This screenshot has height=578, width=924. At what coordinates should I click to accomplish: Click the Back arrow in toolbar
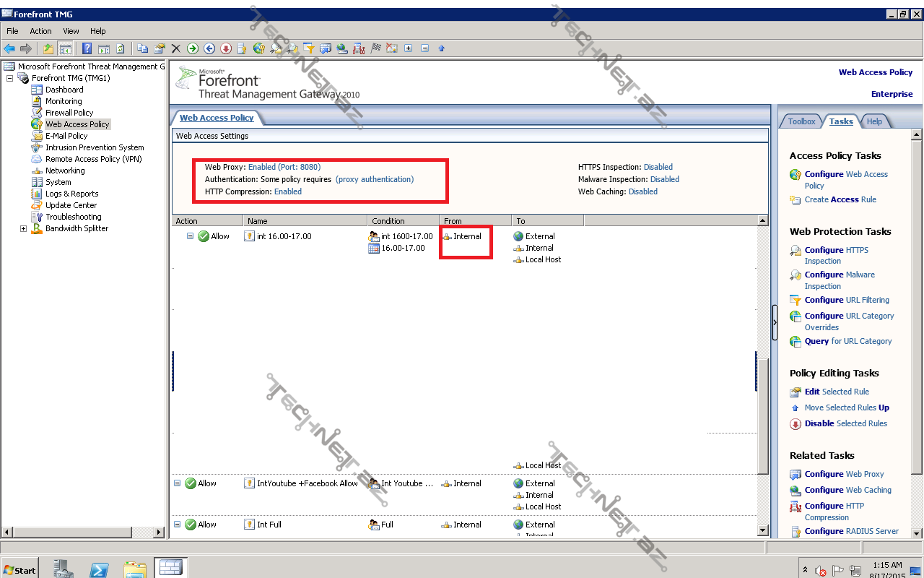click(9, 48)
